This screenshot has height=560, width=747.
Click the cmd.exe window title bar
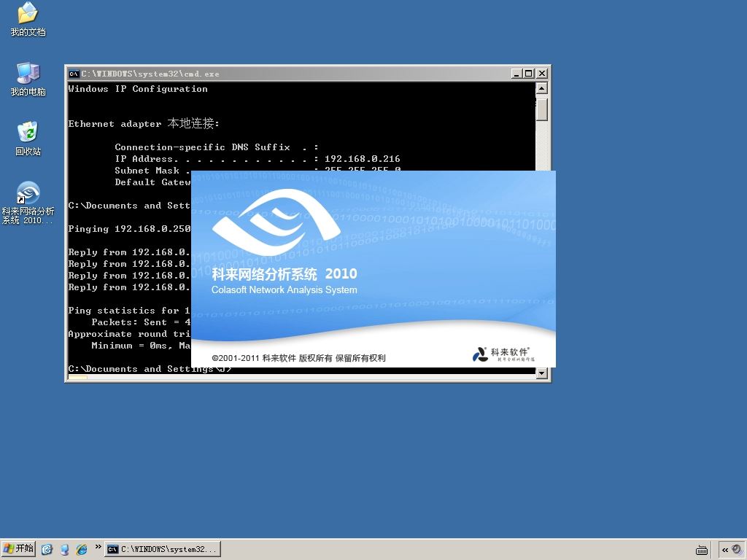point(308,74)
